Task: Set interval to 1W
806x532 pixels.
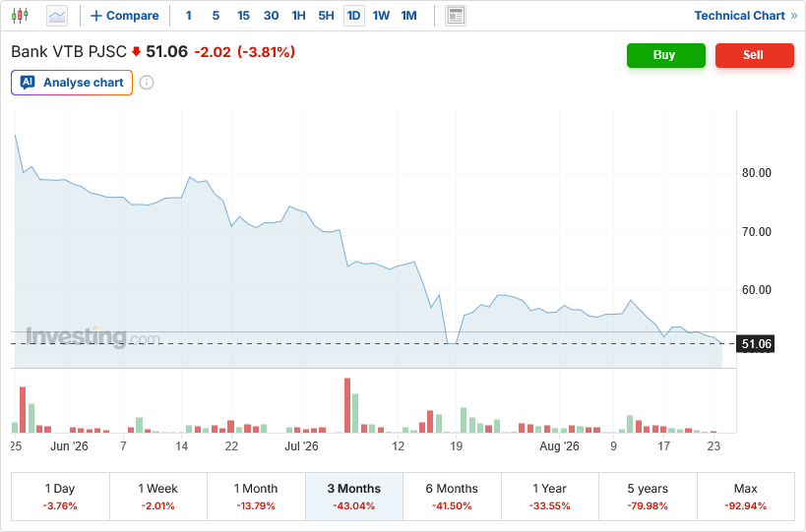Action: 382,16
